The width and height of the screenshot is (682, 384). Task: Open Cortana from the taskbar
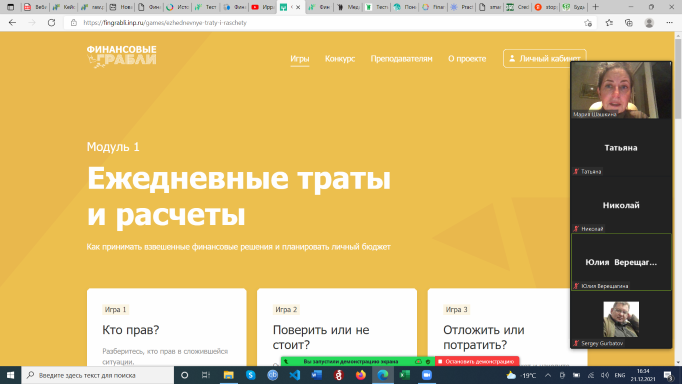tap(184, 375)
